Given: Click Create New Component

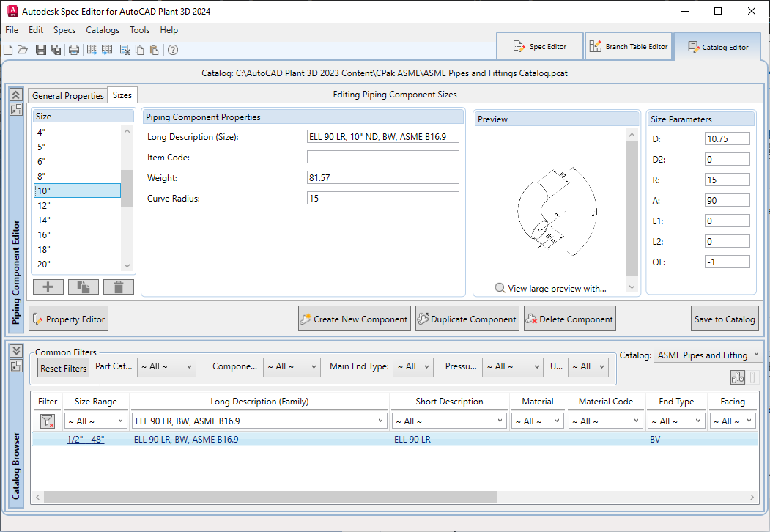Looking at the screenshot, I should pyautogui.click(x=354, y=319).
